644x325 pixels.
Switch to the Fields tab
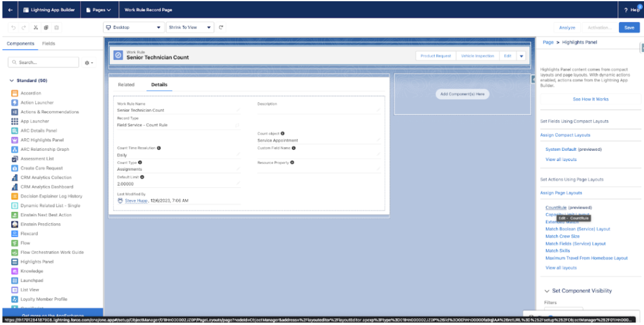click(x=48, y=43)
